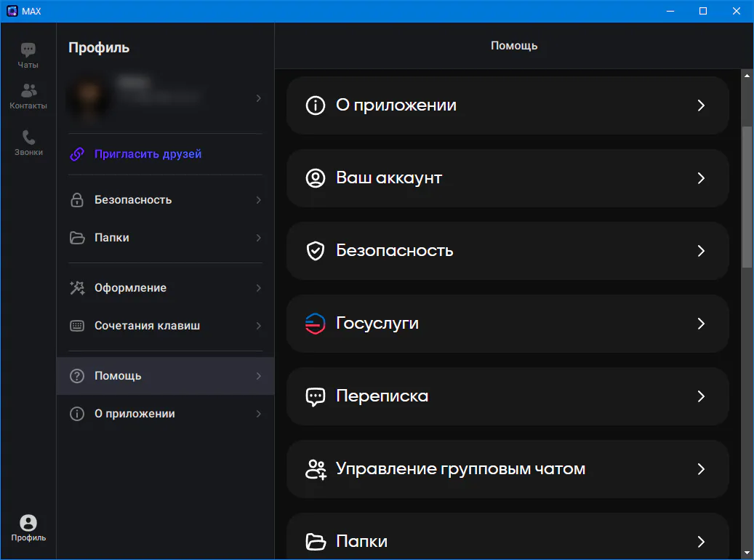Image resolution: width=754 pixels, height=560 pixels.
Task: Open the Contacts icon in sidebar
Action: click(28, 91)
